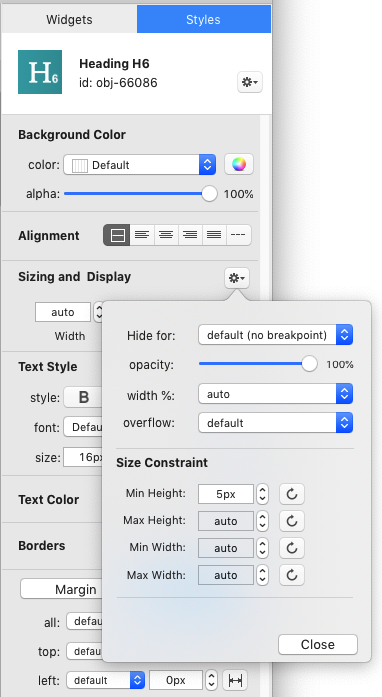Open the gear menu beside Heading H6
This screenshot has height=697, width=382.
(x=249, y=82)
